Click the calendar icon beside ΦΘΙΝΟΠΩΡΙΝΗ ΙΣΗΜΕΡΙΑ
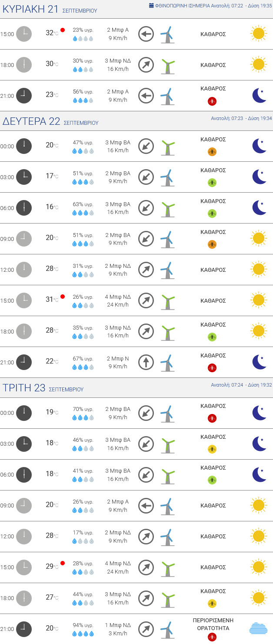 (x=151, y=6)
